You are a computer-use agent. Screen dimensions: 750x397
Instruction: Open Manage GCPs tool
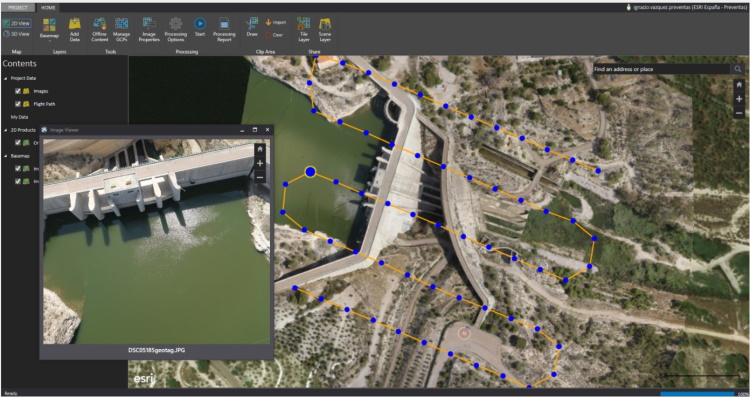pyautogui.click(x=121, y=30)
